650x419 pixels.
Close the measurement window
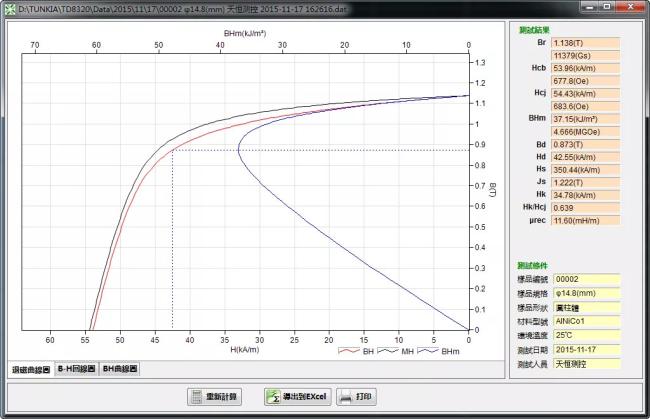click(632, 8)
